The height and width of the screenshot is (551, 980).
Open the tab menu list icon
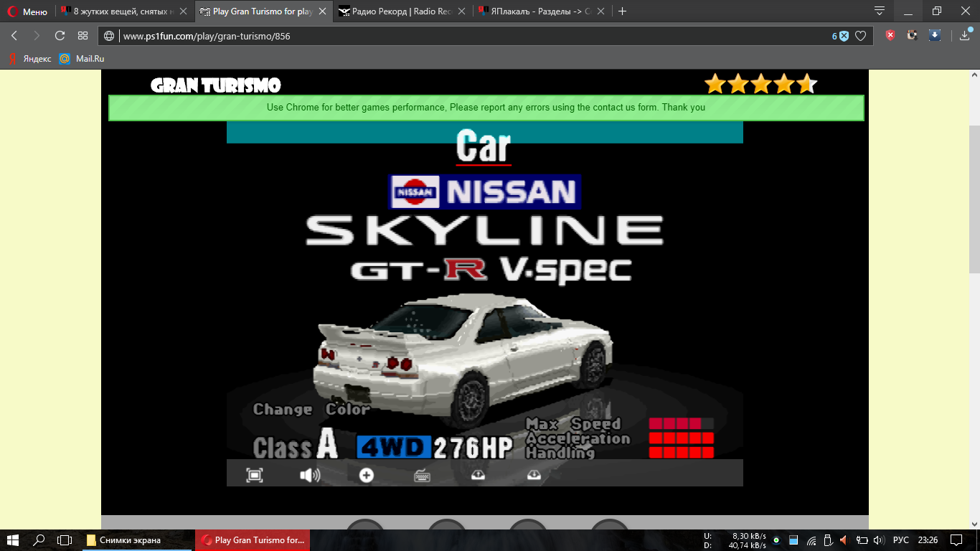click(x=880, y=11)
